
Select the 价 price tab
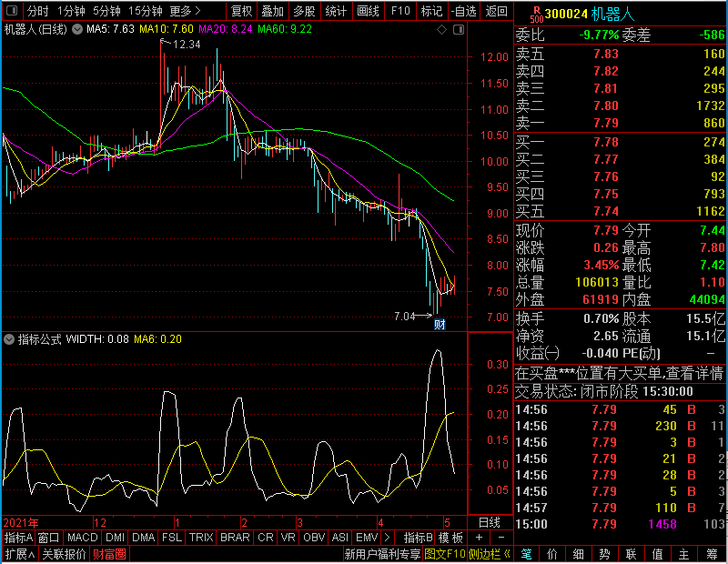552,554
